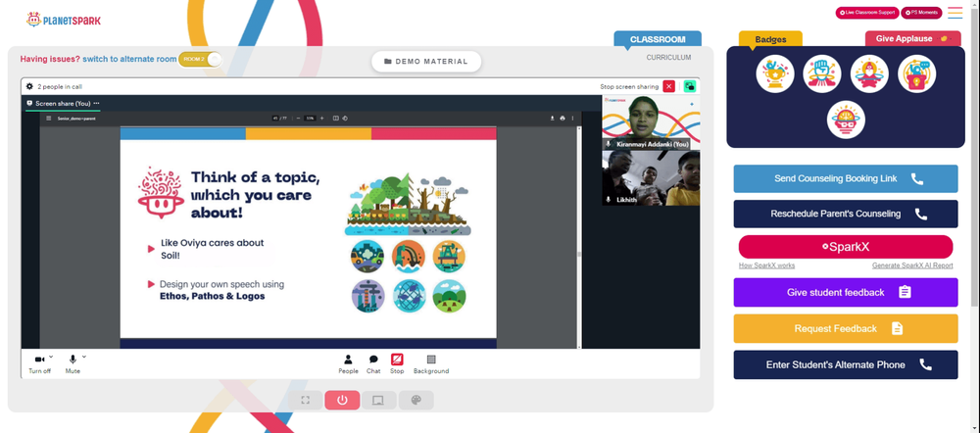Click the '2 people in call' text
Viewport: 980px width, 433px height.
tap(60, 87)
